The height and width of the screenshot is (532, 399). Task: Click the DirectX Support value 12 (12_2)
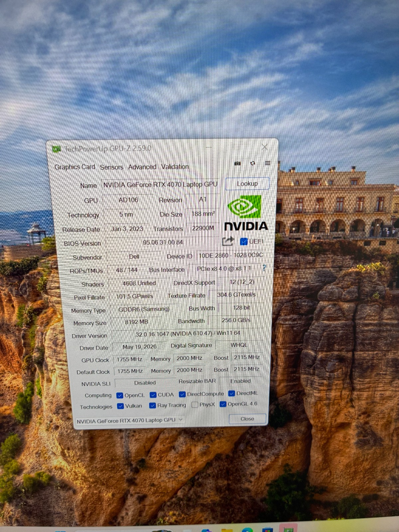coord(242,282)
